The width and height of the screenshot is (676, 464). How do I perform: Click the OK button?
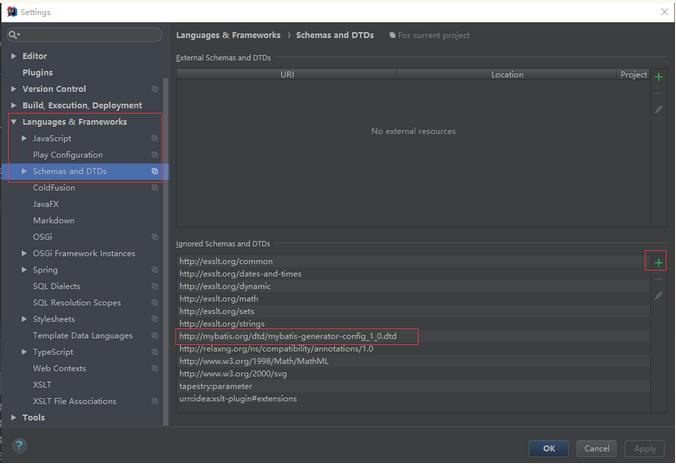[549, 449]
